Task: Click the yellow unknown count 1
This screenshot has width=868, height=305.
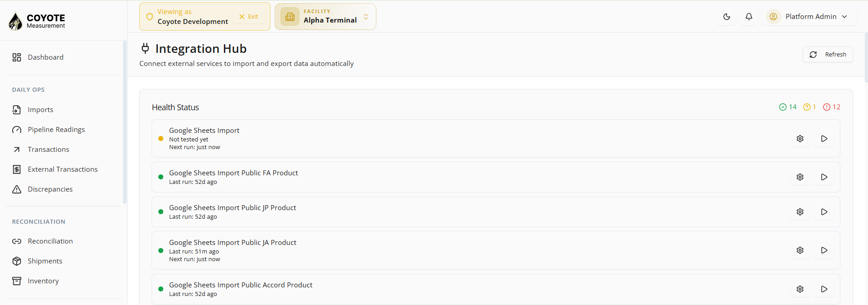Action: 810,107
